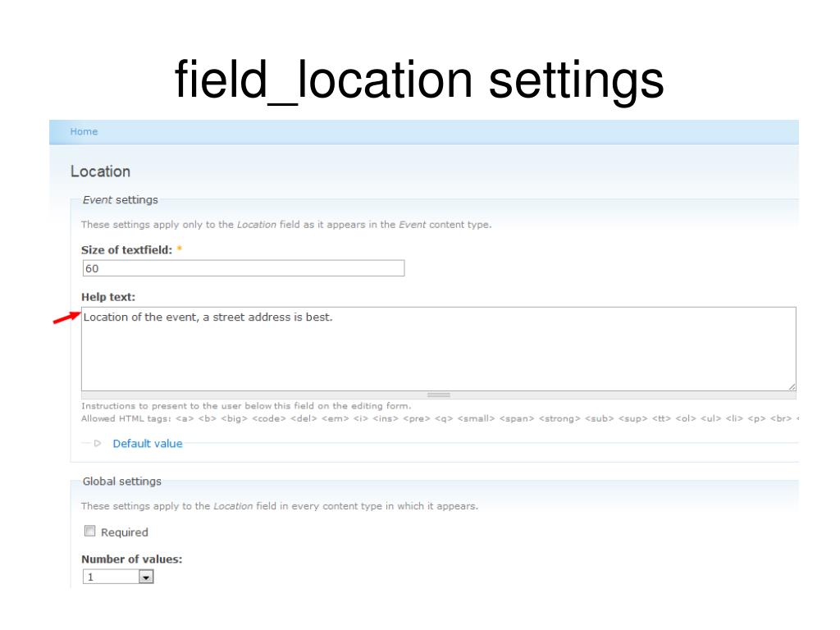This screenshot has height=630, width=840.
Task: Expand the Default value disclosure triangle
Action: pos(97,443)
